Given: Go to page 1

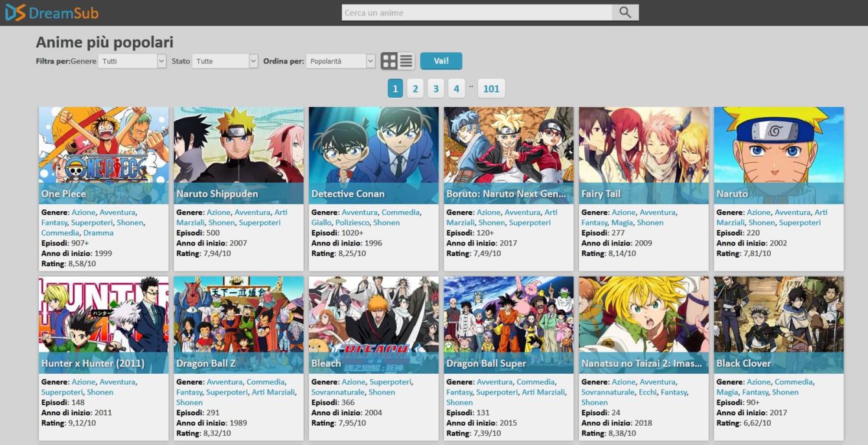Looking at the screenshot, I should 395,89.
